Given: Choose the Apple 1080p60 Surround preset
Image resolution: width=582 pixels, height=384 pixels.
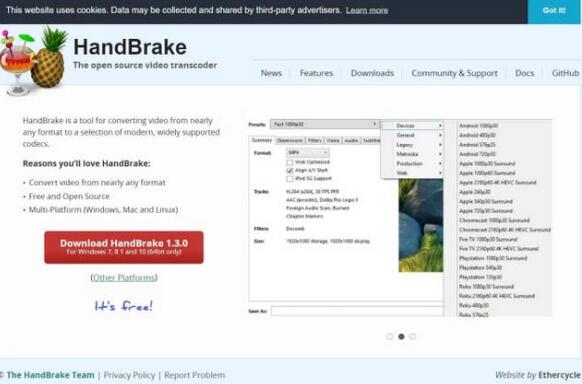Looking at the screenshot, I should click(x=487, y=173).
